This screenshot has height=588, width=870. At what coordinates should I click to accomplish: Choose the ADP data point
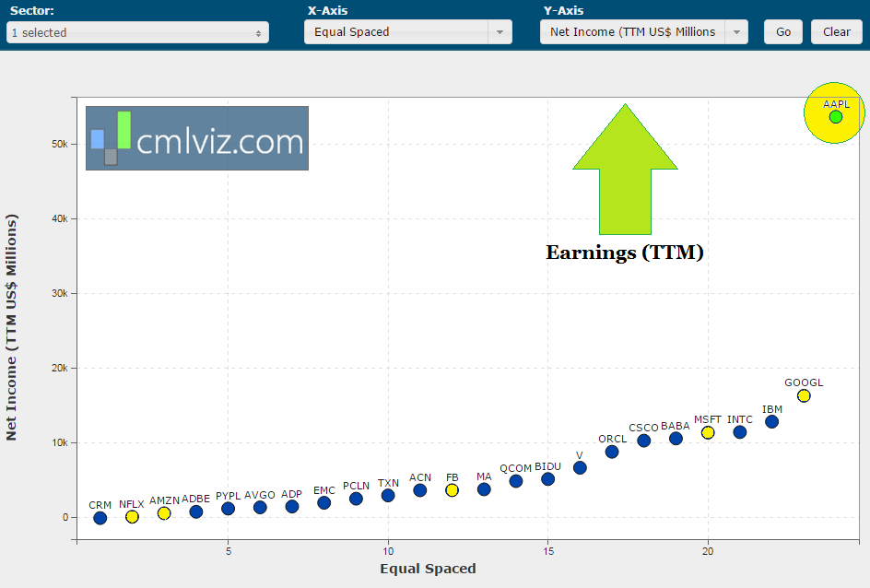[x=292, y=507]
